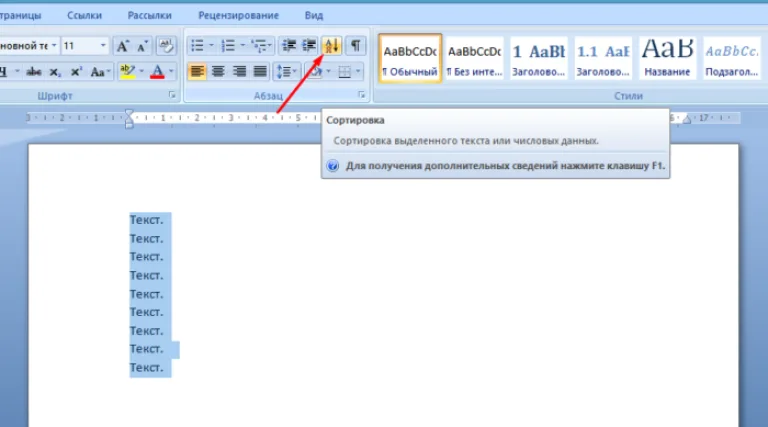Expand the multilevel list dropdown

[269, 46]
